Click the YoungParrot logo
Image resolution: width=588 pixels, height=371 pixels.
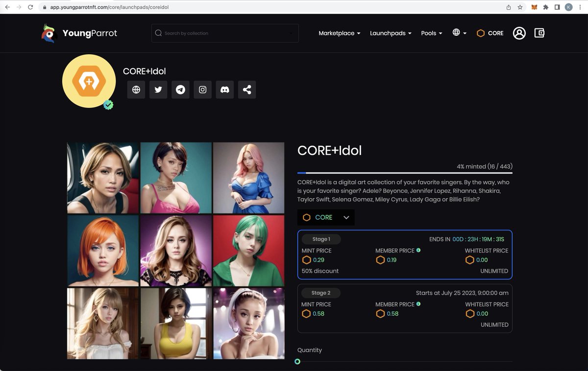point(79,33)
